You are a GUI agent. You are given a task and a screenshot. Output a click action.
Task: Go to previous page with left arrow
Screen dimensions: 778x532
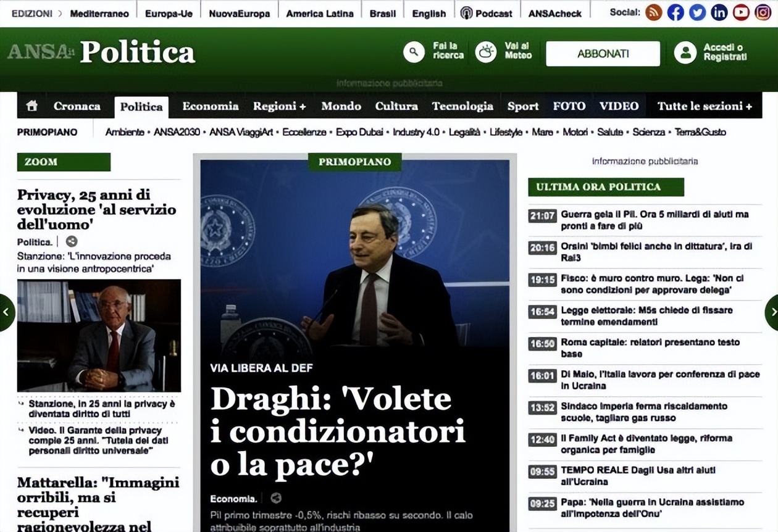[x=7, y=313]
